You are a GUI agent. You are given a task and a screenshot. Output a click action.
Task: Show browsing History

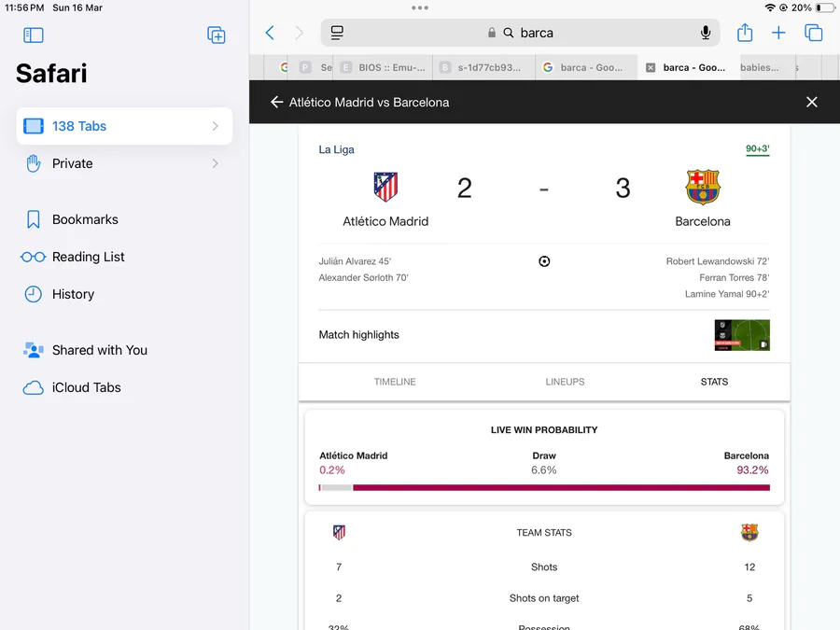[x=73, y=294]
